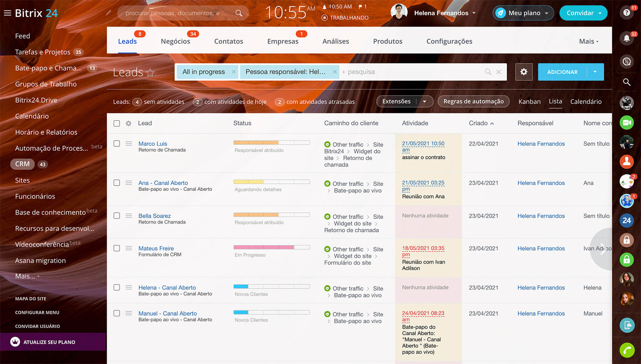Expand the Mais menu in top tabs
641x364 pixels.
(588, 41)
